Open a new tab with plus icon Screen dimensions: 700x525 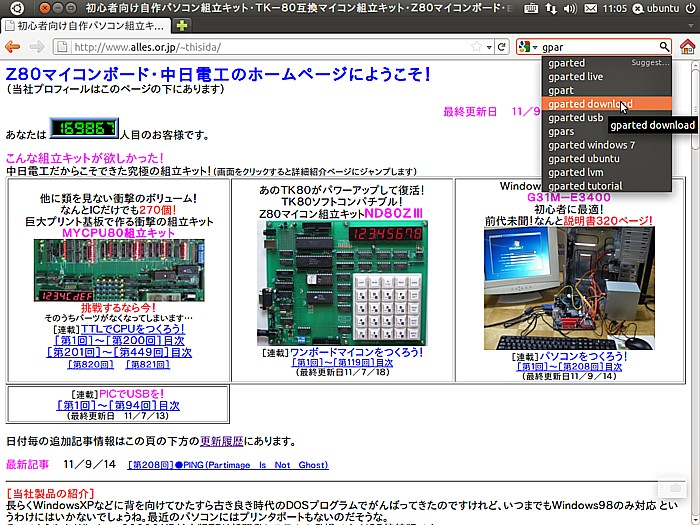click(x=181, y=26)
